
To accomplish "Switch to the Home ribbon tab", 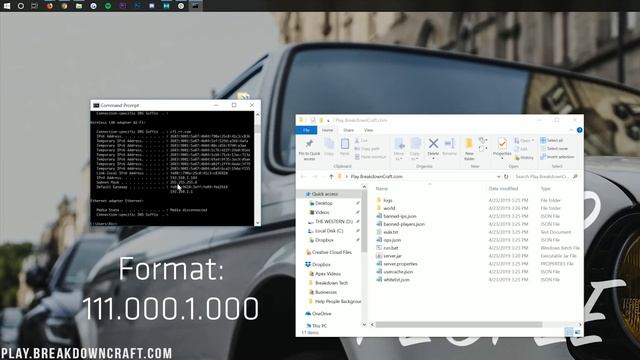I will (327, 130).
